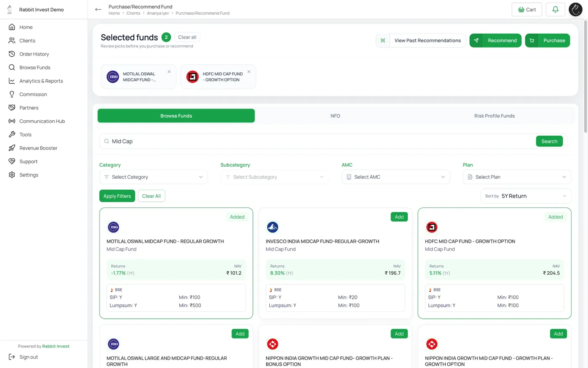The height and width of the screenshot is (368, 588).
Task: Select the Browse Funds tab
Action: [176, 116]
